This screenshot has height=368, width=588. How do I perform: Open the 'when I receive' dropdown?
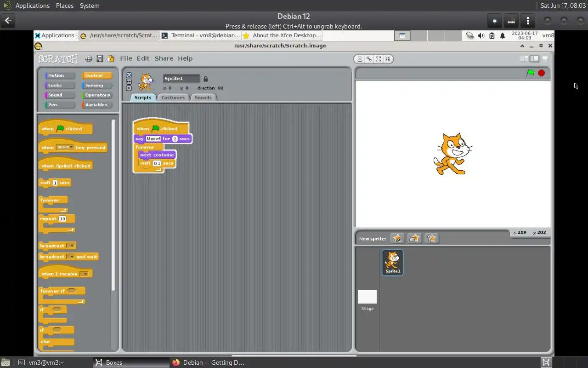[84, 274]
